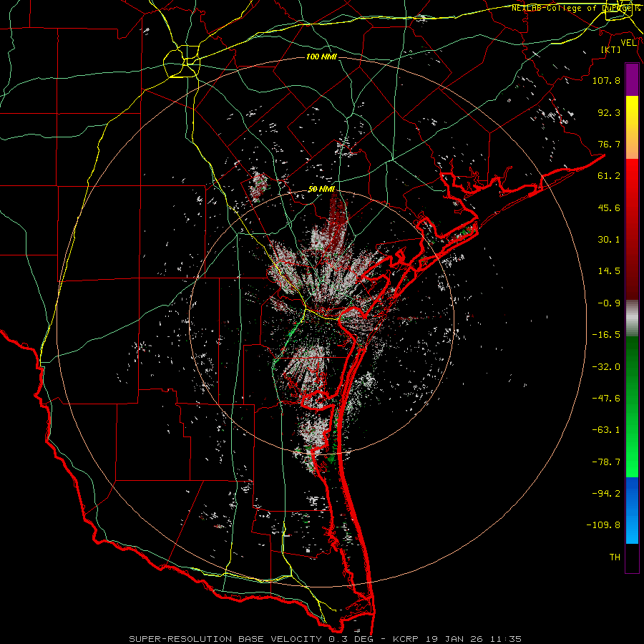Click the -0.9 velocity legend value
The image size is (644, 644).
point(609,303)
